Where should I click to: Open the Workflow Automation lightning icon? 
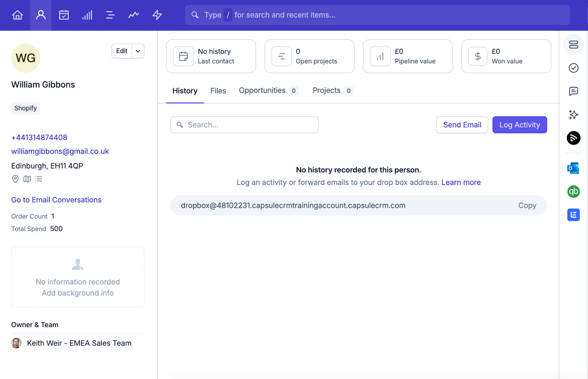click(157, 15)
